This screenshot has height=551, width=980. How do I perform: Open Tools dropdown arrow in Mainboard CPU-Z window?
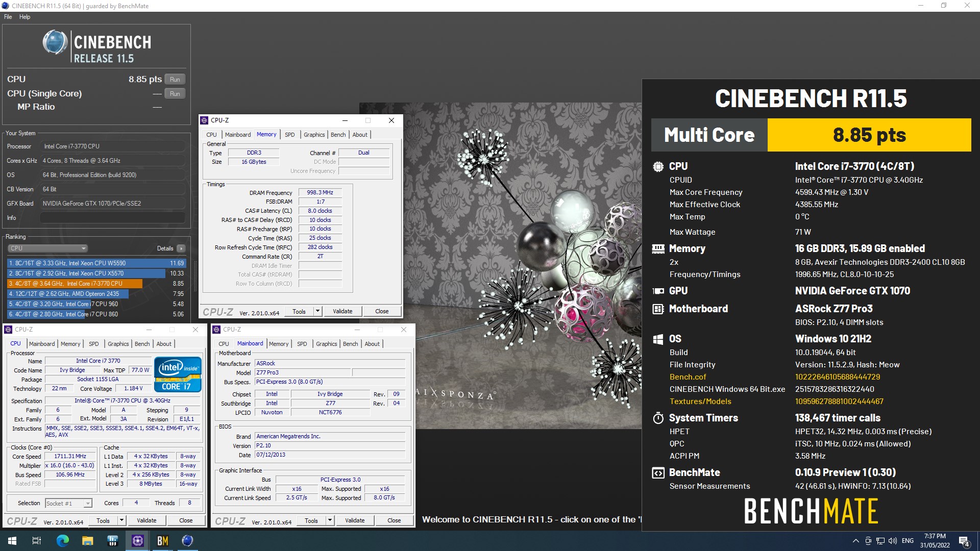tap(330, 520)
